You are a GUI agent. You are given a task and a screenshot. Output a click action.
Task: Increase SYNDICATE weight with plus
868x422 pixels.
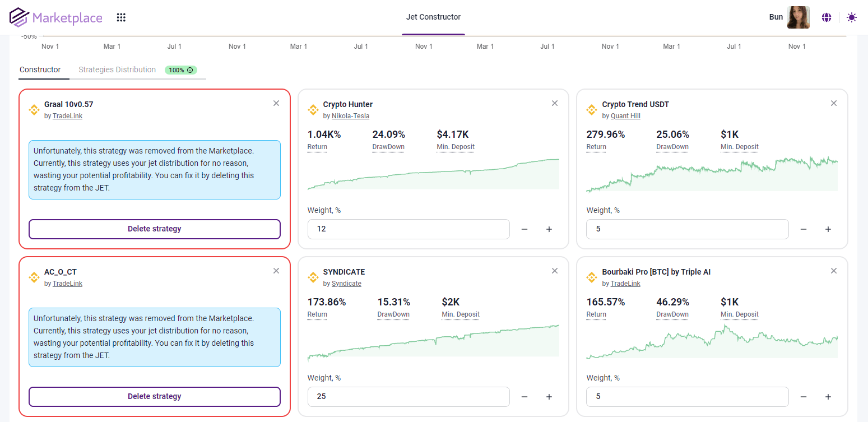pyautogui.click(x=549, y=397)
